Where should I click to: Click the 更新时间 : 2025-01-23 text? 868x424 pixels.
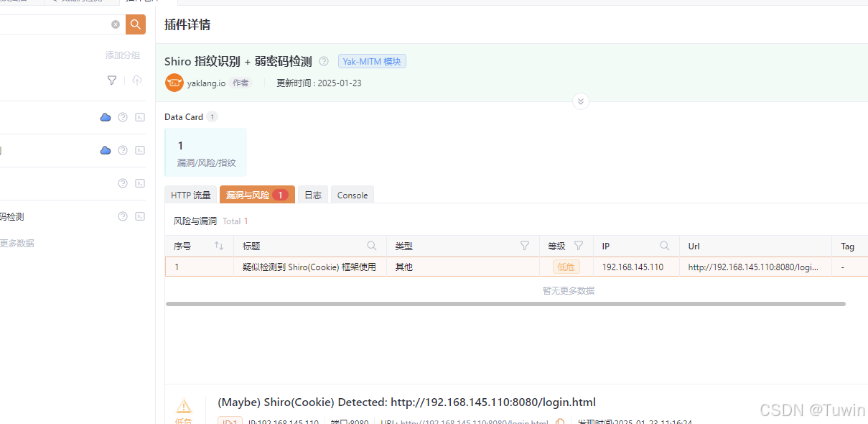[319, 83]
